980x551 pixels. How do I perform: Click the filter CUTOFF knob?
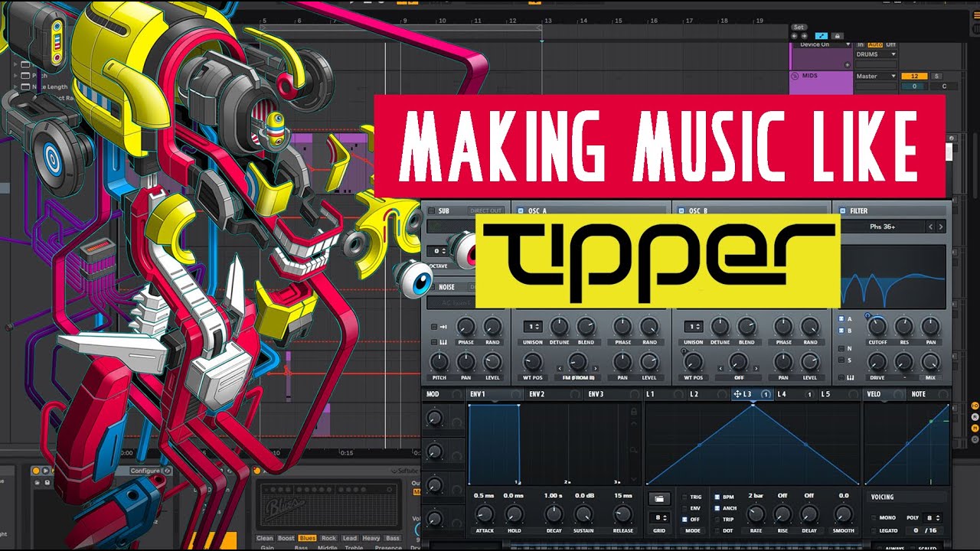pyautogui.click(x=877, y=327)
